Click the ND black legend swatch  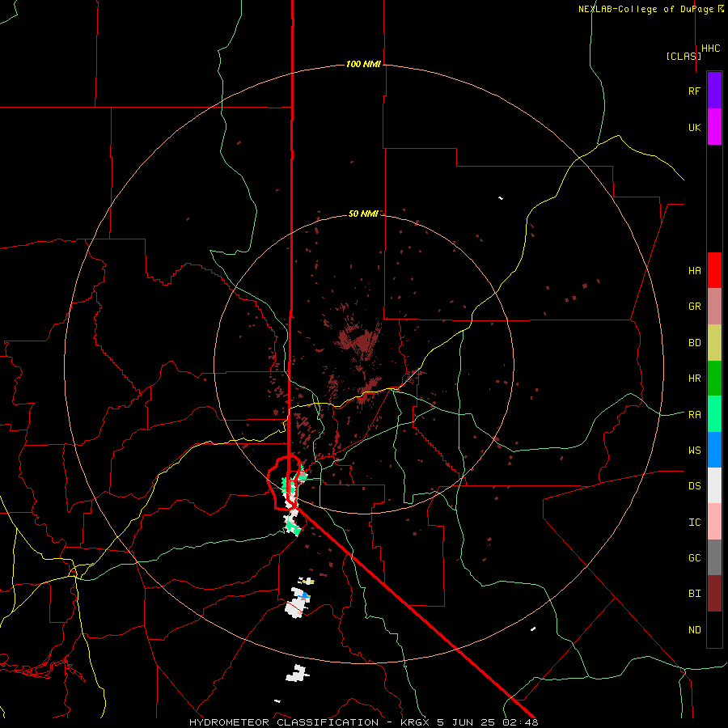(x=714, y=629)
